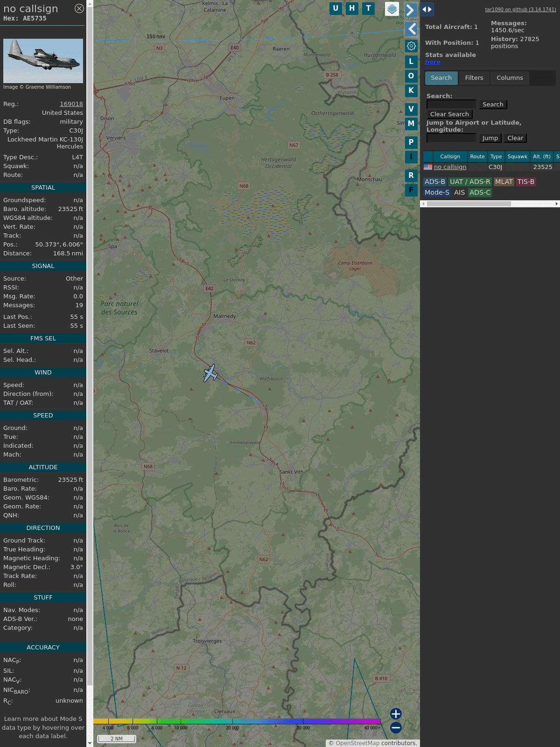Toggle the R map button
Screen dimensions: 560x747
[x=411, y=176]
